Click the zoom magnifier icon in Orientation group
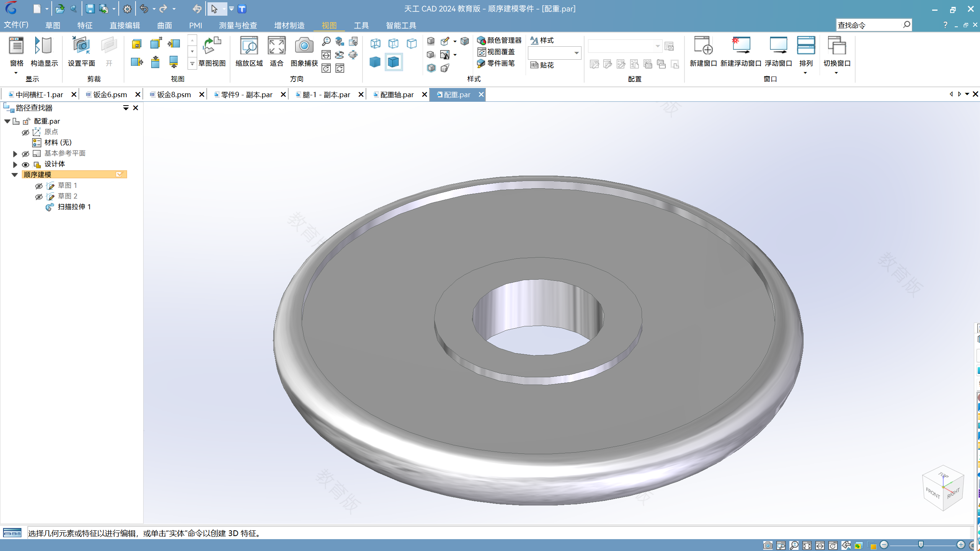980x551 pixels. [x=326, y=41]
